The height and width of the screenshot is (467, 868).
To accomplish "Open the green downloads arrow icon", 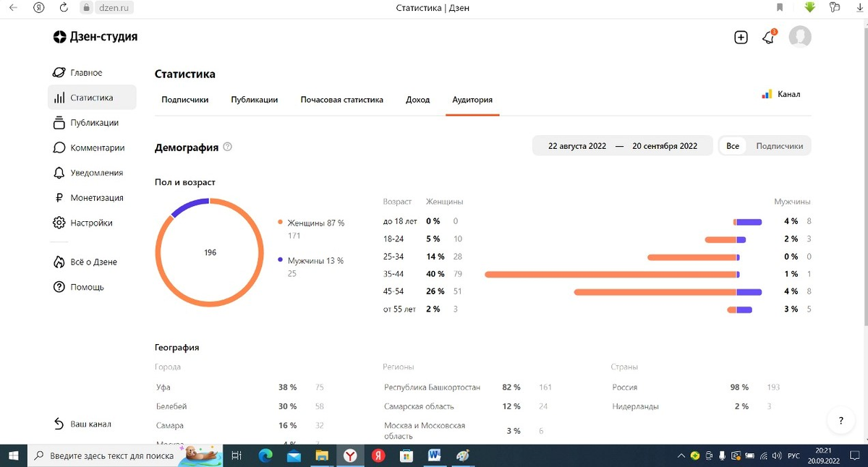I will point(810,7).
